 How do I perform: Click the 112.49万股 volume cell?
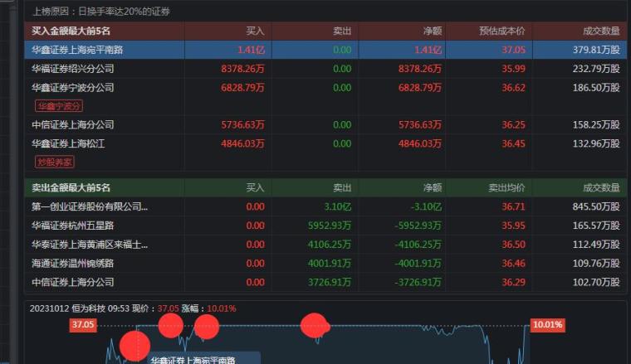[596, 245]
